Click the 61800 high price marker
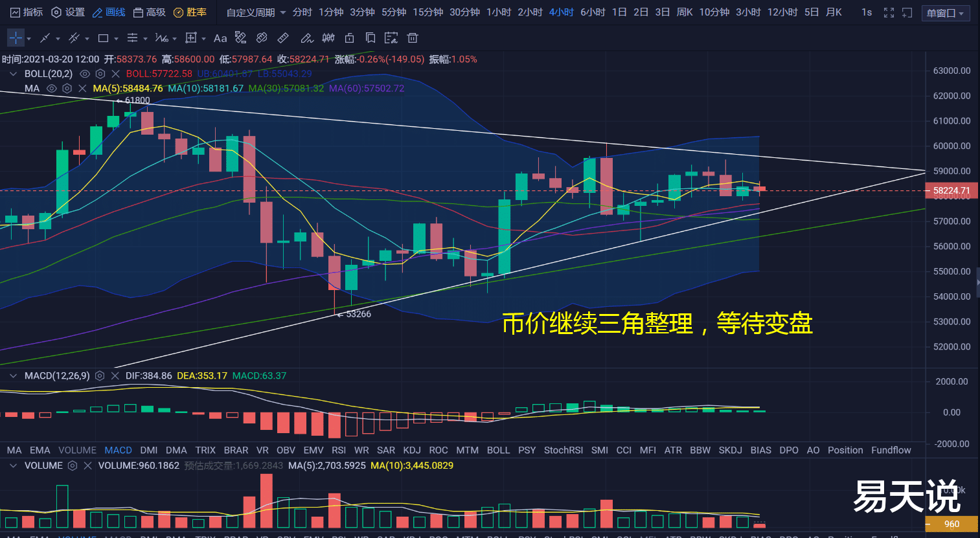 coord(133,100)
